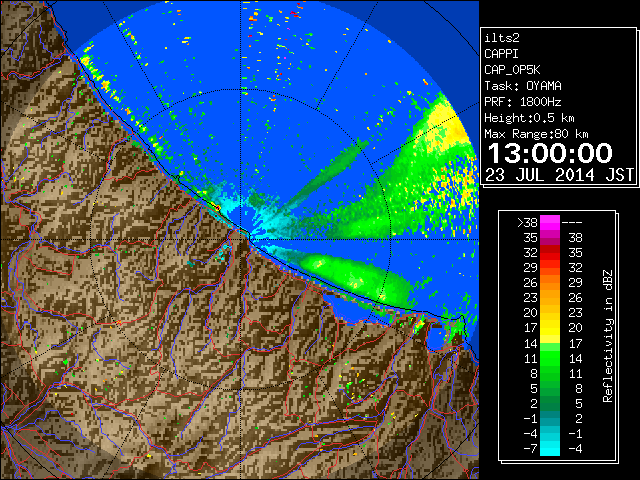Select the "Task: OYAMA" line

(x=523, y=86)
